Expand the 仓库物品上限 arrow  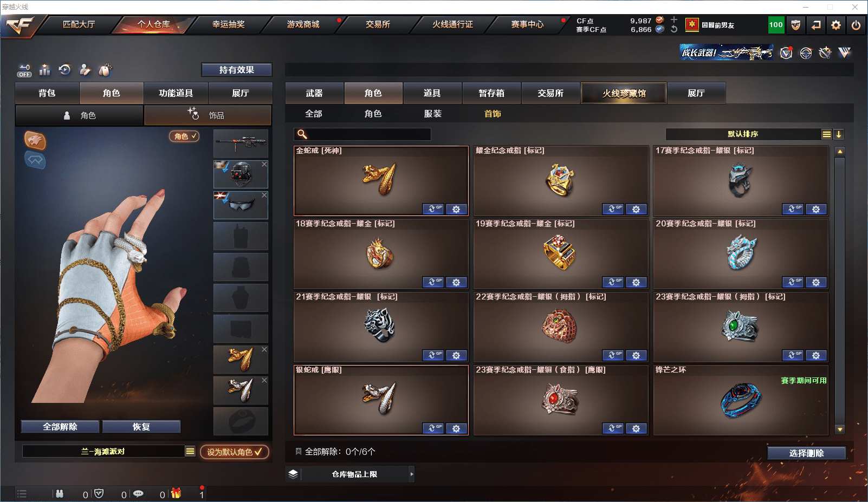[x=412, y=474]
